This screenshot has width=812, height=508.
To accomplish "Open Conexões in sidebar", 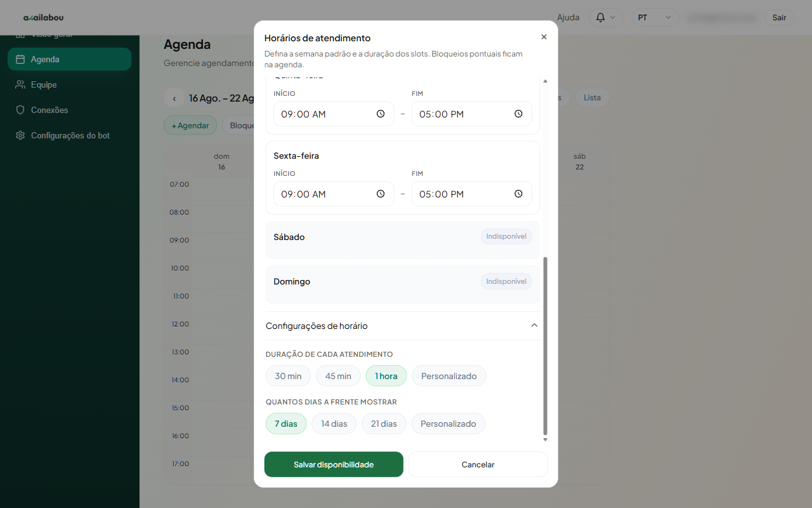I will click(70, 110).
